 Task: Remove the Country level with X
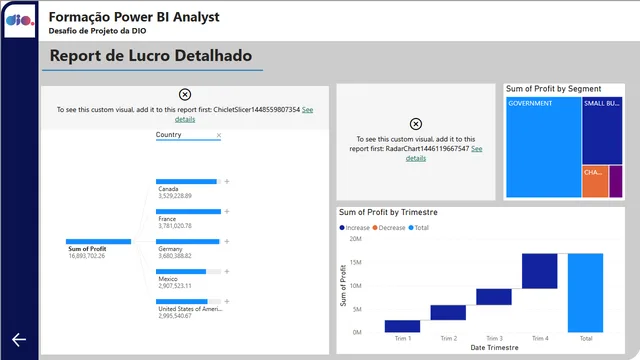pyautogui.click(x=219, y=135)
